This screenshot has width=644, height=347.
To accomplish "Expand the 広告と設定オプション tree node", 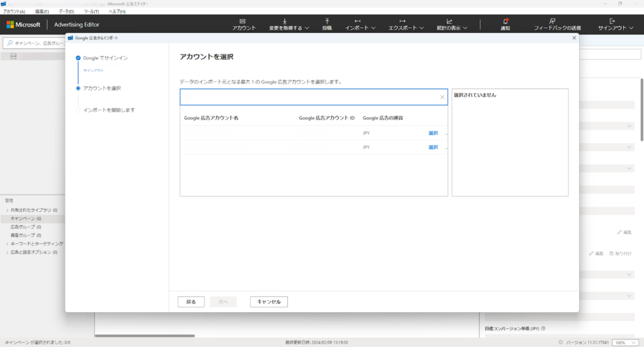I will point(7,252).
